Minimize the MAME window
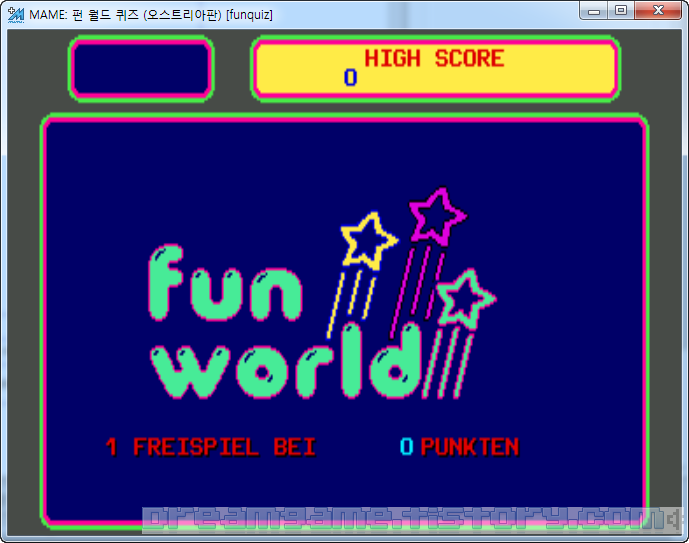The image size is (689, 543). [x=594, y=11]
